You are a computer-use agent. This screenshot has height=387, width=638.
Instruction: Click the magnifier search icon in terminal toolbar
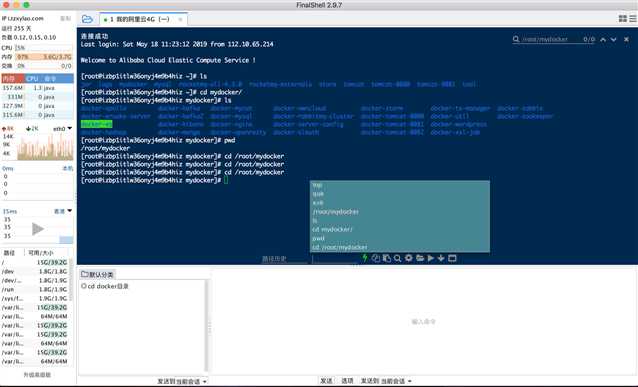[398, 258]
